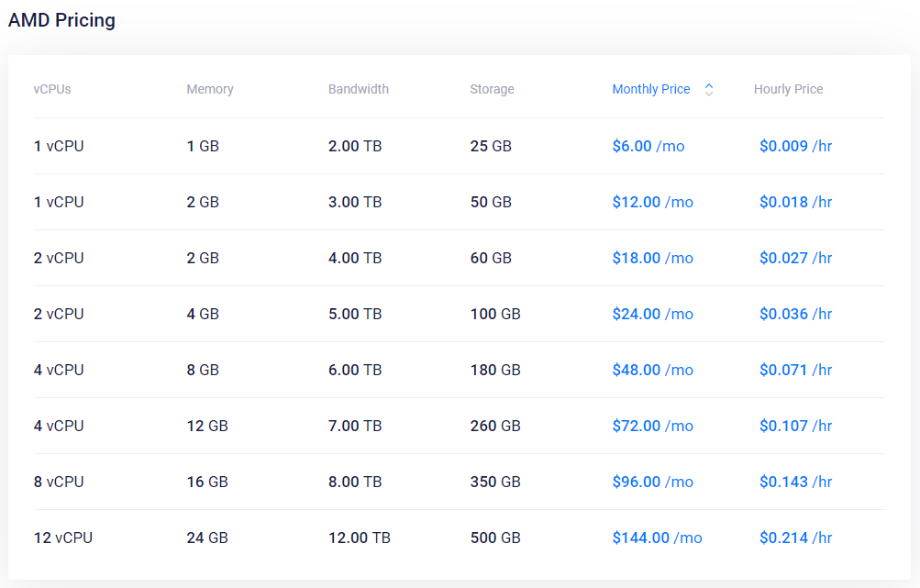920x588 pixels.
Task: Click the Memory column header
Action: [x=210, y=89]
